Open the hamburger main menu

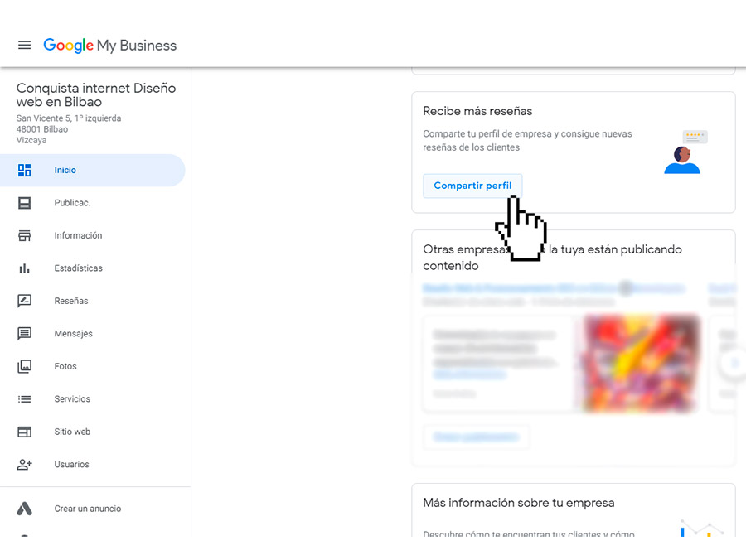coord(25,46)
